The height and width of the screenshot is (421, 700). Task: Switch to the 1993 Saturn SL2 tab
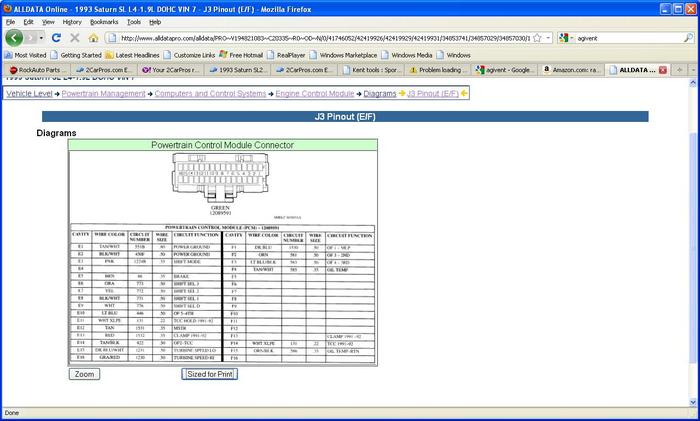pos(237,70)
